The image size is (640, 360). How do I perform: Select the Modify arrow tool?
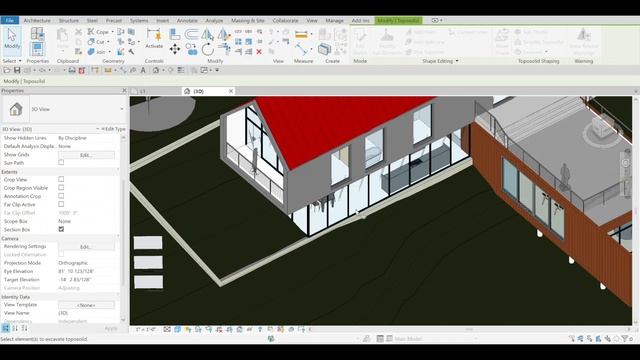[x=12, y=39]
